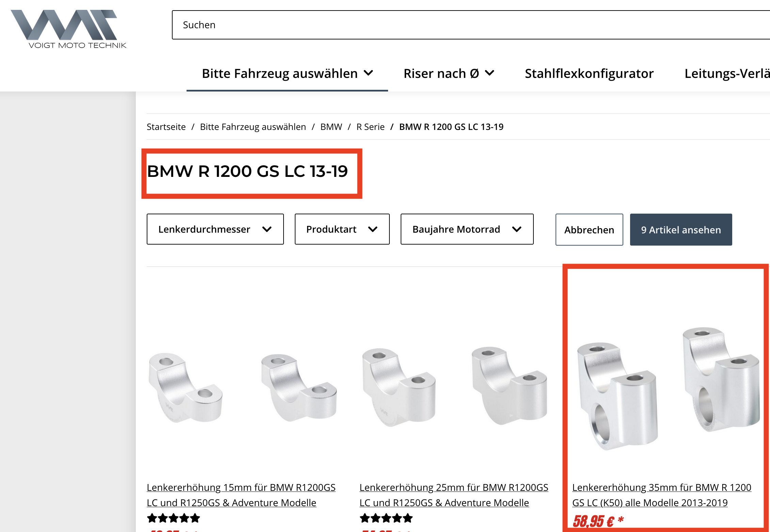770x532 pixels.
Task: Expand the Baujahre Motorrad filter
Action: (467, 229)
